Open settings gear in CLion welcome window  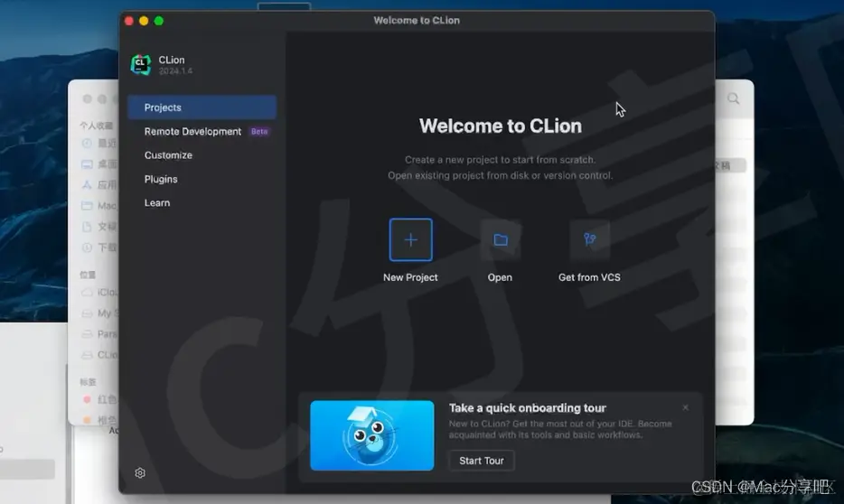(140, 472)
